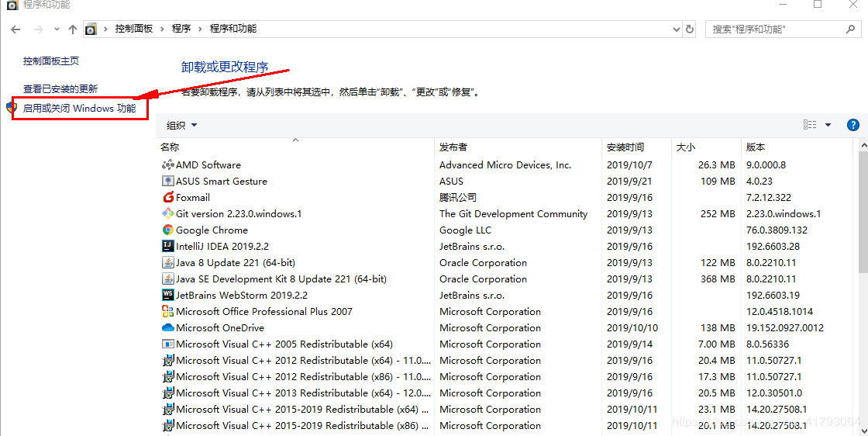Go up one level with up arrow
Screen dimensions: 868x436
tap(73, 29)
